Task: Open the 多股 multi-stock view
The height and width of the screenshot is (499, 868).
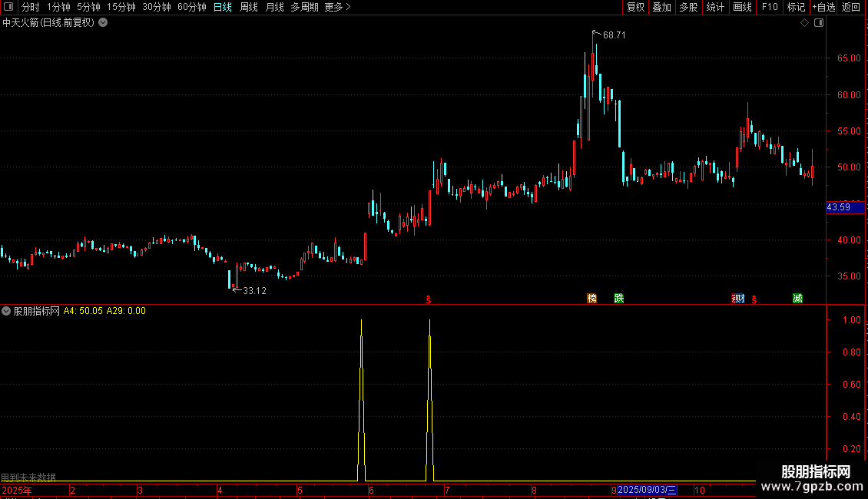Action: click(x=688, y=7)
